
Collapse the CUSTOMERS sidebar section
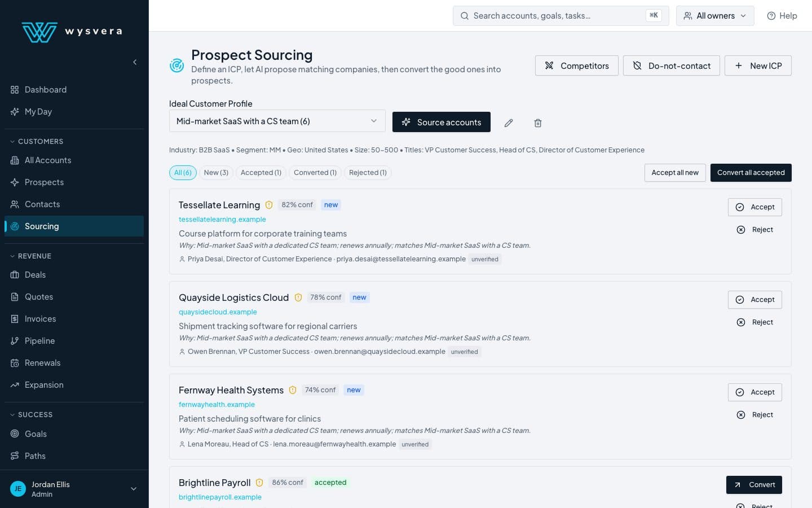37,141
